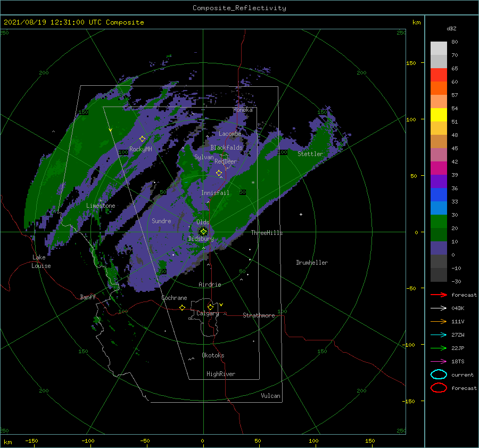This screenshot has height=448, width=479.
Task: Click the Drumheller label on map
Action: pos(312,263)
